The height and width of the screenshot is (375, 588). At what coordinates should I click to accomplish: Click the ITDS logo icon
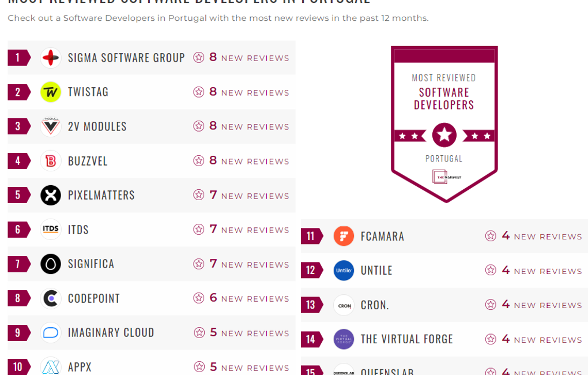click(x=51, y=230)
